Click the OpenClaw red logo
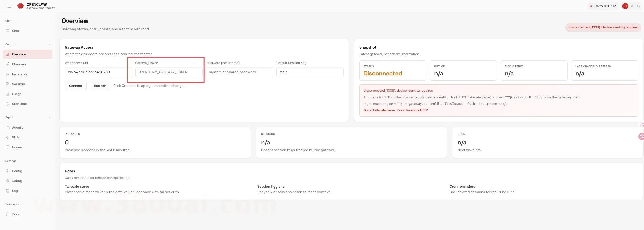644x230 pixels. click(20, 6)
